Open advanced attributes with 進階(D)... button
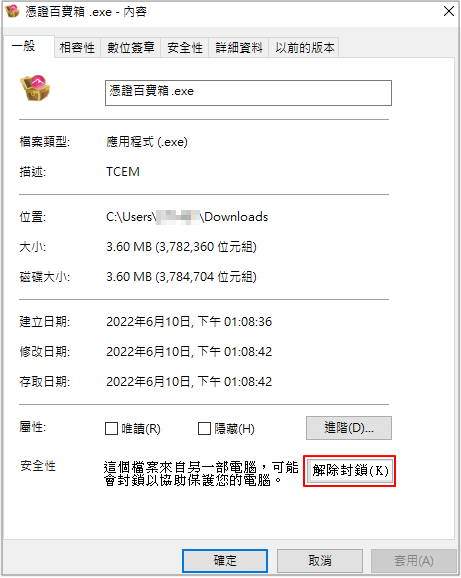461x578 pixels. 349,428
